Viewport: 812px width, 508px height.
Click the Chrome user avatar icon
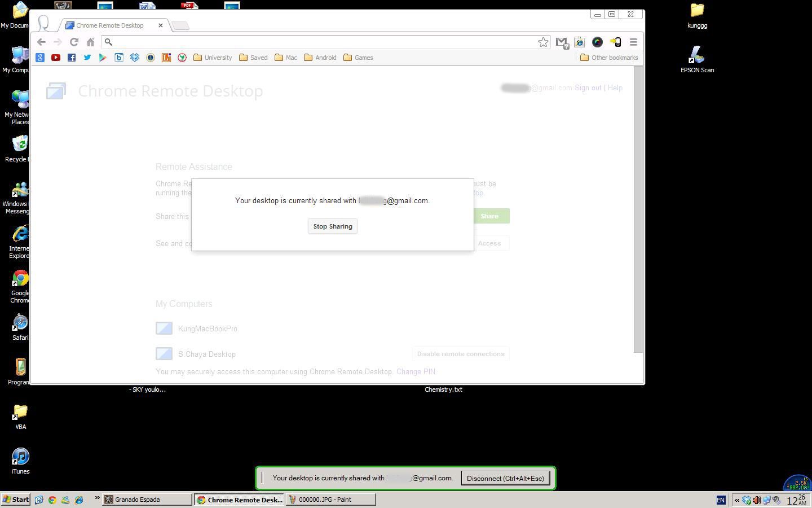tap(43, 24)
